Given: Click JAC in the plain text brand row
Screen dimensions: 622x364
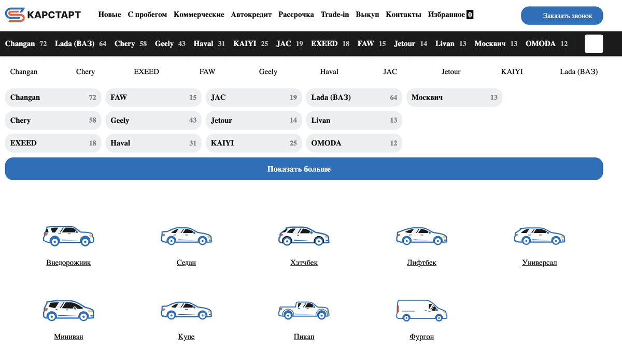Looking at the screenshot, I should [x=390, y=71].
